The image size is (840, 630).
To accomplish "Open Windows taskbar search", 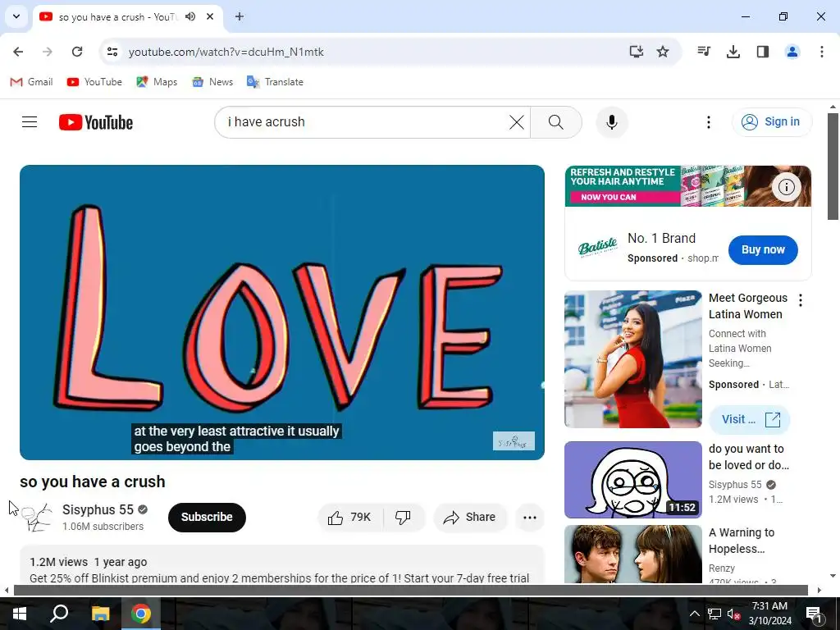I will (59, 614).
